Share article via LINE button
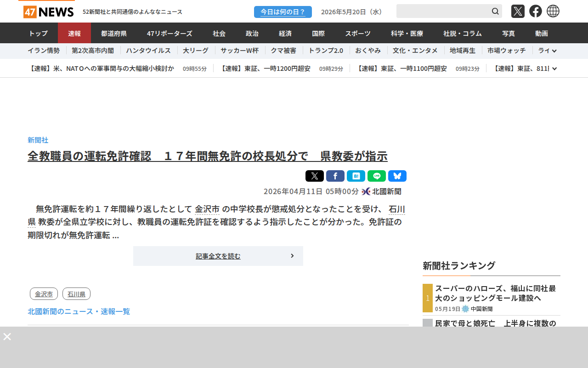This screenshot has height=368, width=588. point(377,176)
